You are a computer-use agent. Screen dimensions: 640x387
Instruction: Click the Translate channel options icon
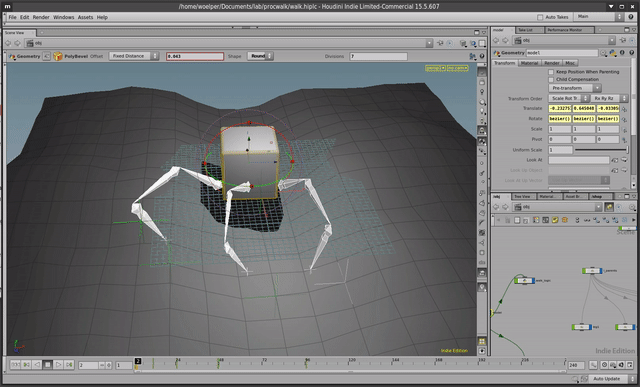(624, 109)
